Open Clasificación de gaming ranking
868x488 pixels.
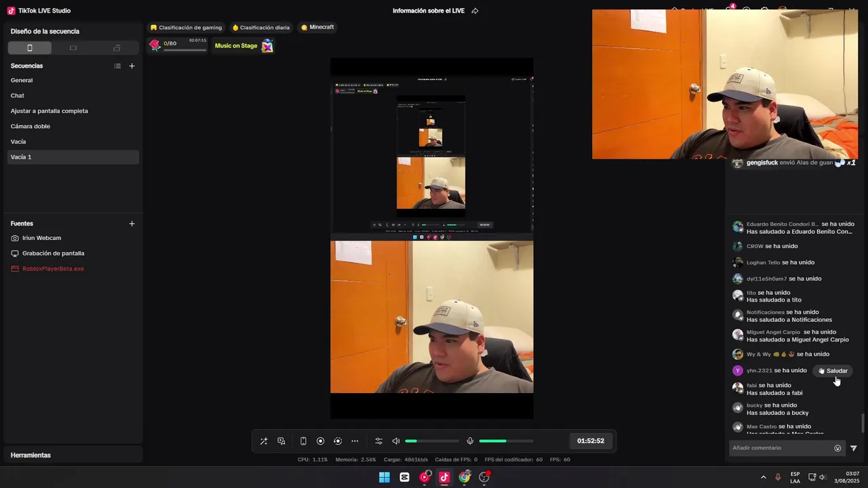[186, 28]
